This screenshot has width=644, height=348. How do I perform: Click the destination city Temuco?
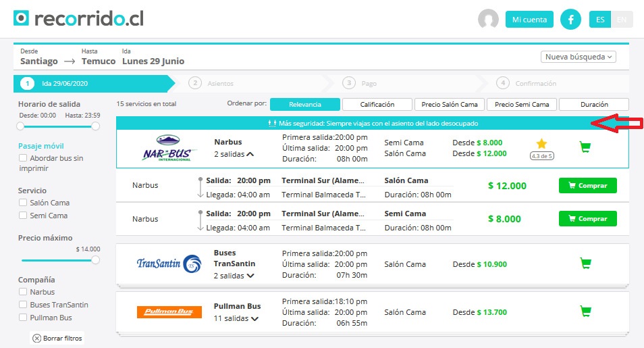(99, 61)
